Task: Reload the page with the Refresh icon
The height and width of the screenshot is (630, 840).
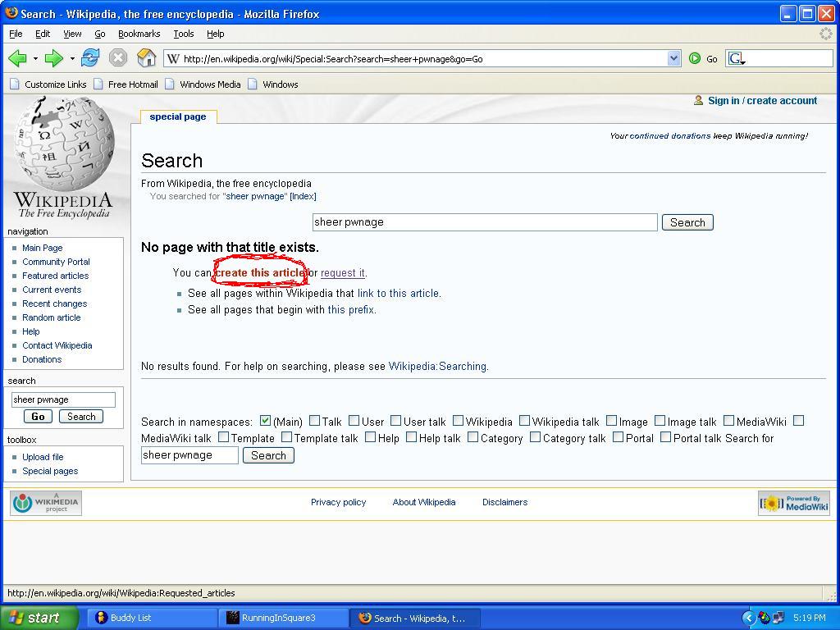Action: click(90, 58)
